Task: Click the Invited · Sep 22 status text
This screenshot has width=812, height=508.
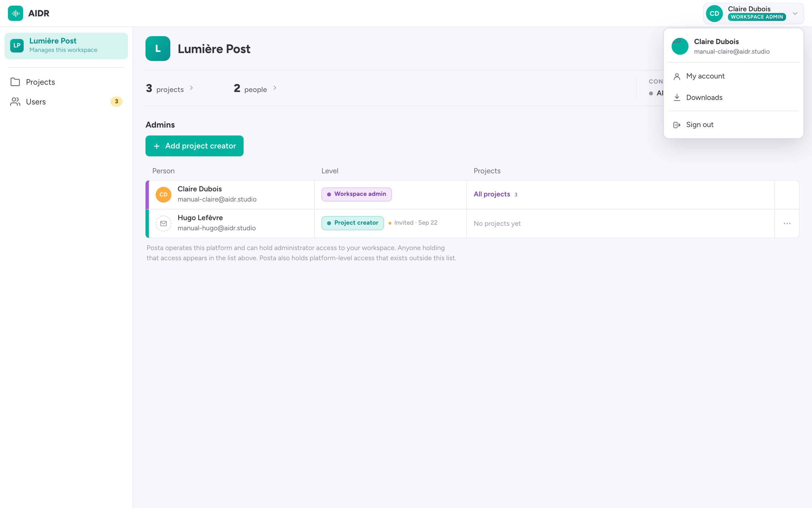Action: click(x=415, y=223)
